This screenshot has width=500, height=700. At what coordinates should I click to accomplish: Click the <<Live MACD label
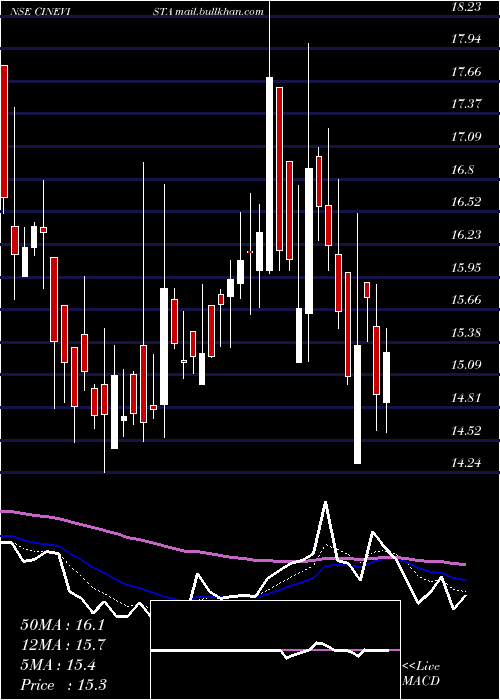pos(421,673)
